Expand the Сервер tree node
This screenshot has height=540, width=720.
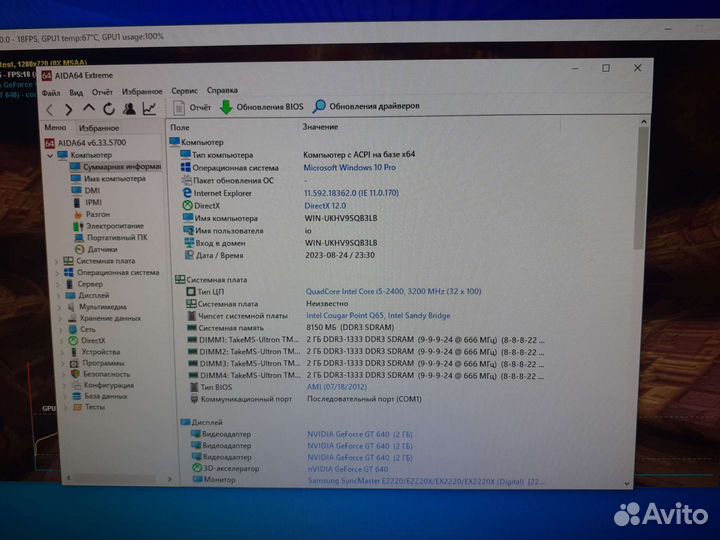58,285
